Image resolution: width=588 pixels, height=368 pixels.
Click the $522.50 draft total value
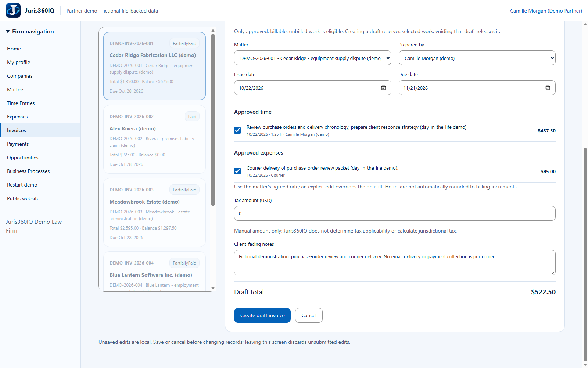543,292
